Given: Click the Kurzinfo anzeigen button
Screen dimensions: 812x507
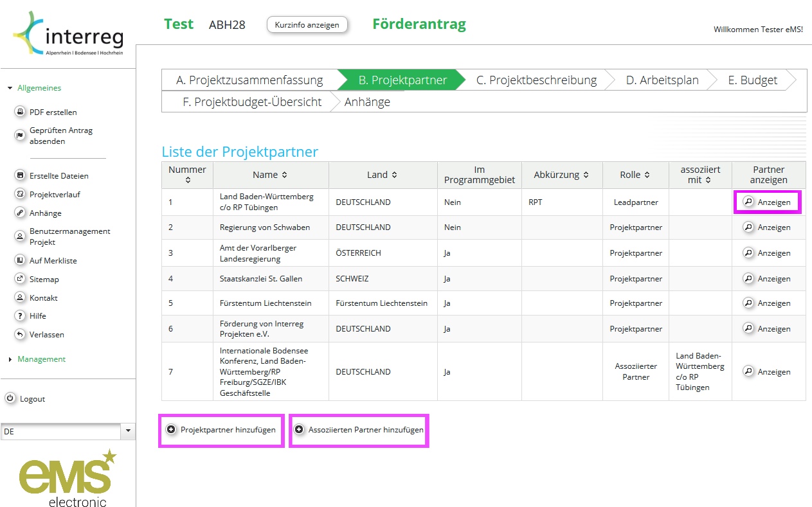Looking at the screenshot, I should pyautogui.click(x=307, y=24).
